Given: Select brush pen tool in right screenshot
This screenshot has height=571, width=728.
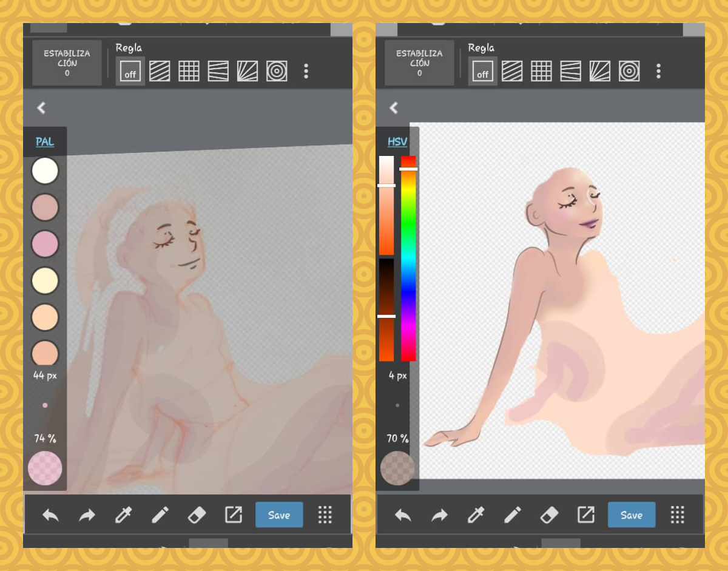Looking at the screenshot, I should tap(513, 515).
